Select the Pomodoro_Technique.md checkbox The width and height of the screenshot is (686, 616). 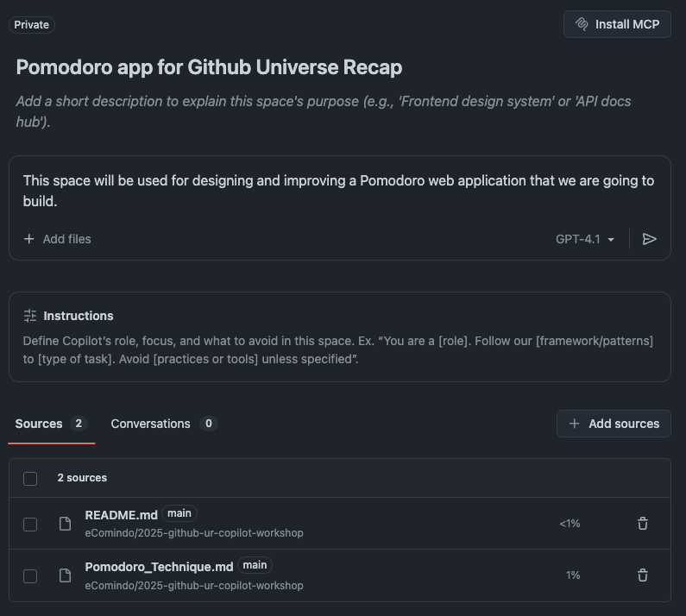(x=30, y=575)
